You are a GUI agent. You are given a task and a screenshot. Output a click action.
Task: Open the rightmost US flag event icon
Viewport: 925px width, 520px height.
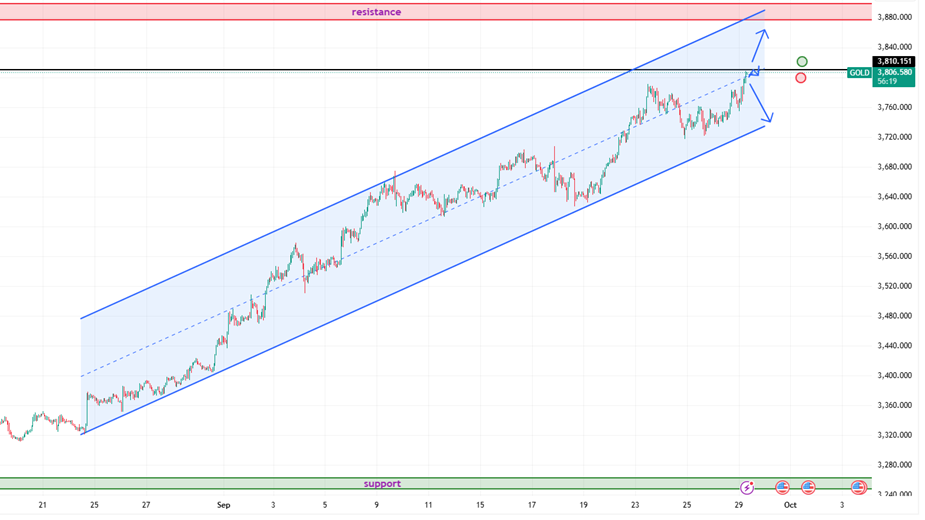(858, 487)
